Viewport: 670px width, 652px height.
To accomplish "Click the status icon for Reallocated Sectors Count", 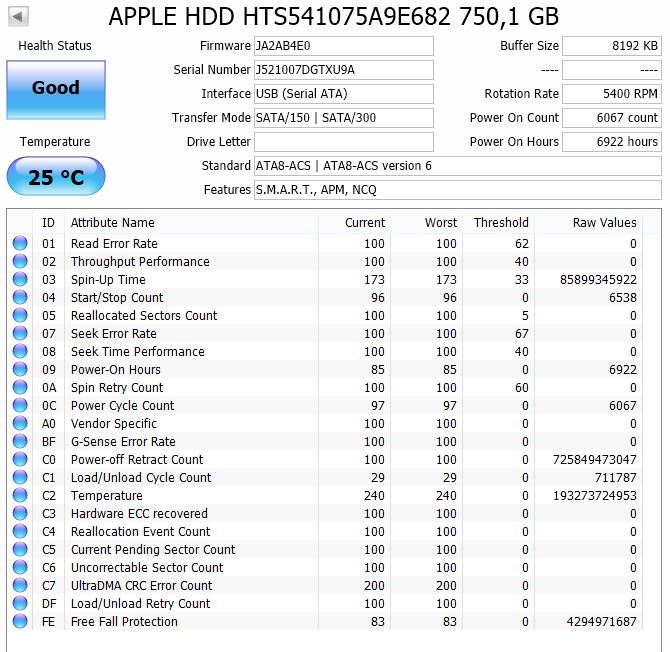I will click(20, 315).
